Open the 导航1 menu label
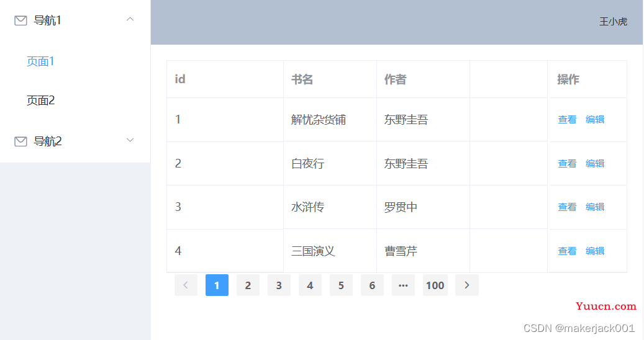This screenshot has height=340, width=644. (47, 20)
